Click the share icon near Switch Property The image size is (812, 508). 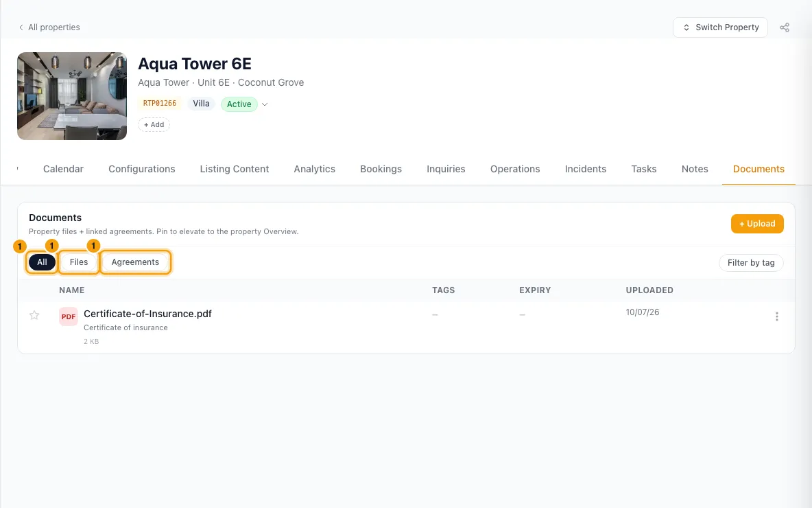tap(785, 27)
